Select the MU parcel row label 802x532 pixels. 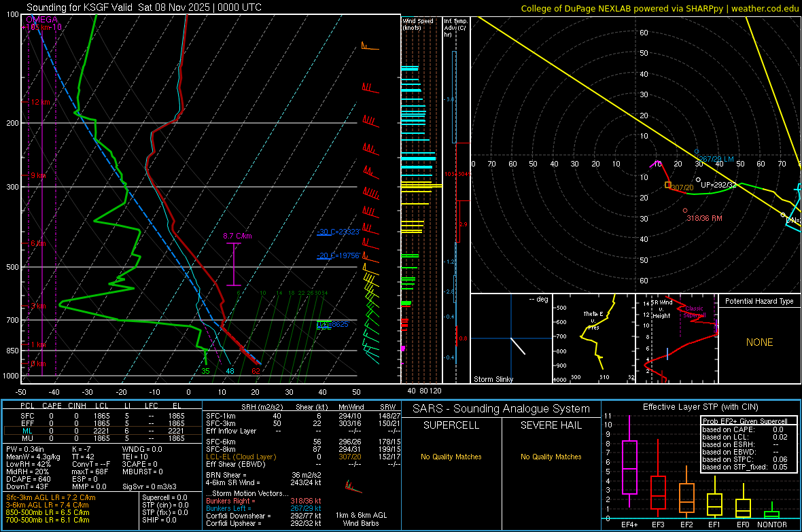point(27,438)
